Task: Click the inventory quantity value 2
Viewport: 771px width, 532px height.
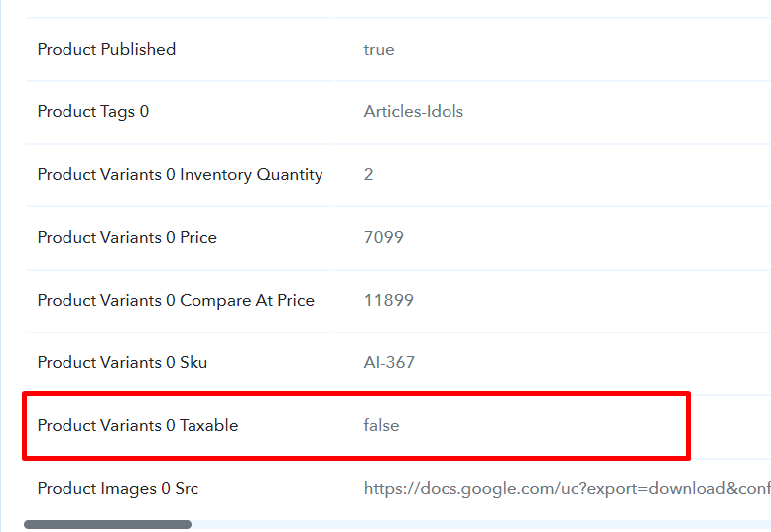Action: click(x=368, y=174)
